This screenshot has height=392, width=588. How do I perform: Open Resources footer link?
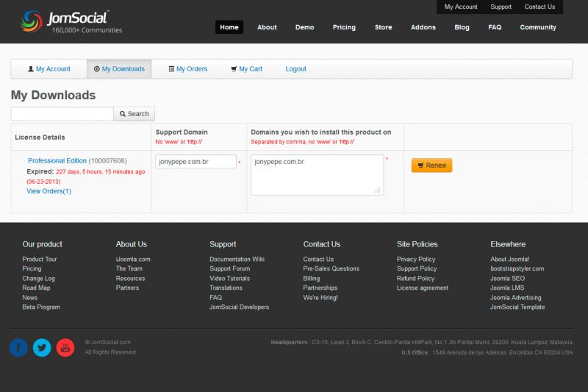tap(131, 278)
